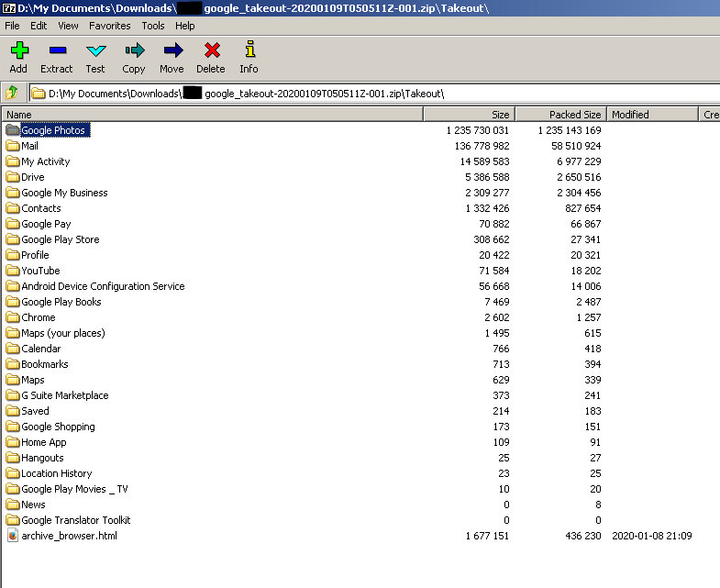Select 'Google Translator Toolkit' folder name

tap(76, 520)
